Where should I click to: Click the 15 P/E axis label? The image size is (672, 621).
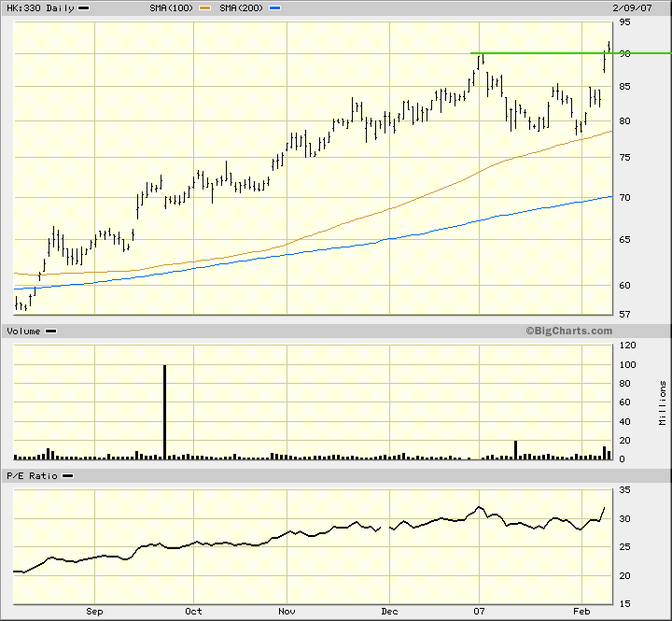(624, 604)
